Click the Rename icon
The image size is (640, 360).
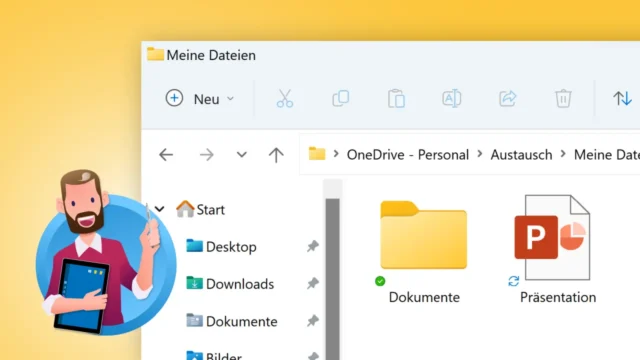pos(452,99)
